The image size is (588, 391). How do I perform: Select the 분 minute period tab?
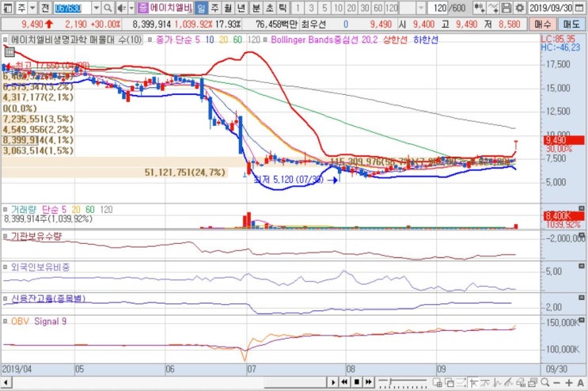(256, 7)
